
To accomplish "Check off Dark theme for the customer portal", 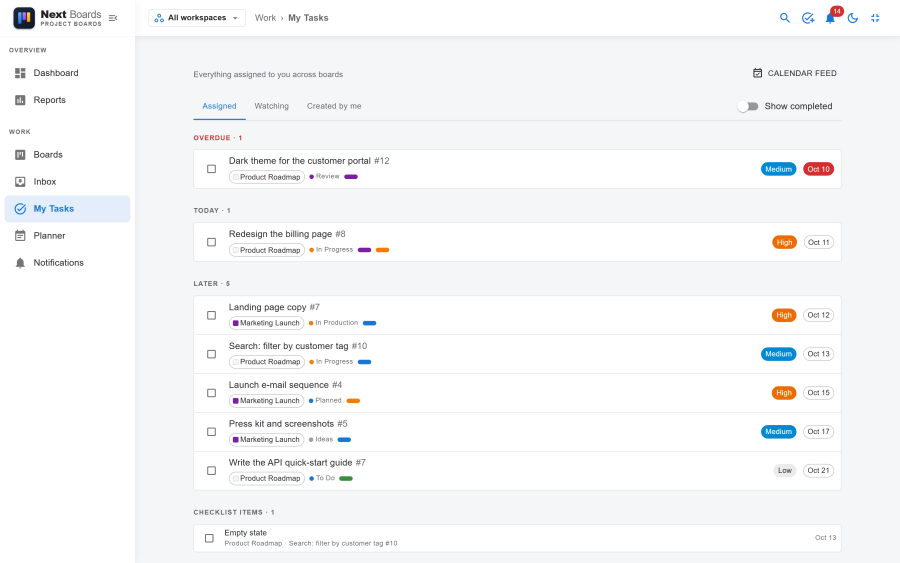I will tap(211, 169).
